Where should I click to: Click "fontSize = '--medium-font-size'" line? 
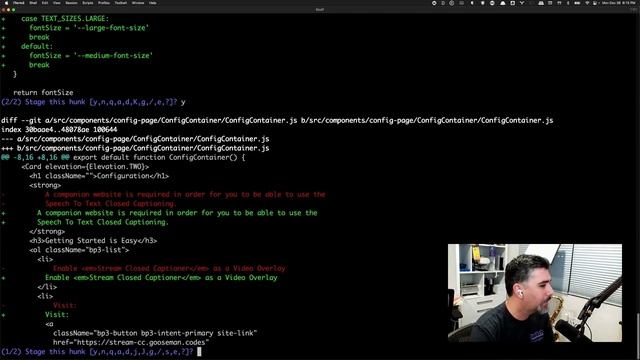(91, 56)
